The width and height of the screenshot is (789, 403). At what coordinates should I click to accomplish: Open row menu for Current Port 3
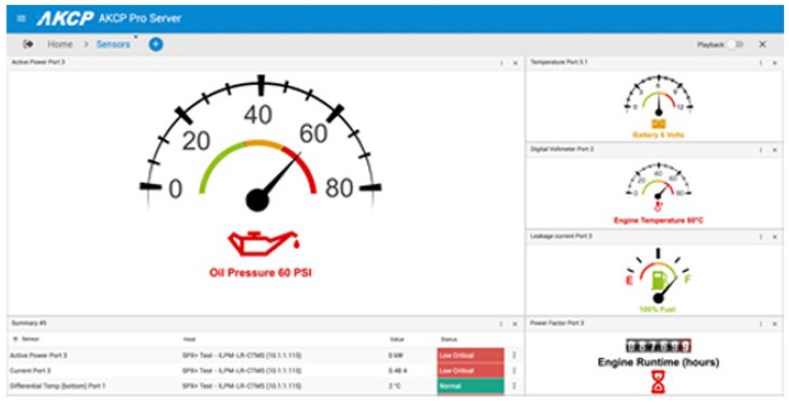(x=514, y=370)
